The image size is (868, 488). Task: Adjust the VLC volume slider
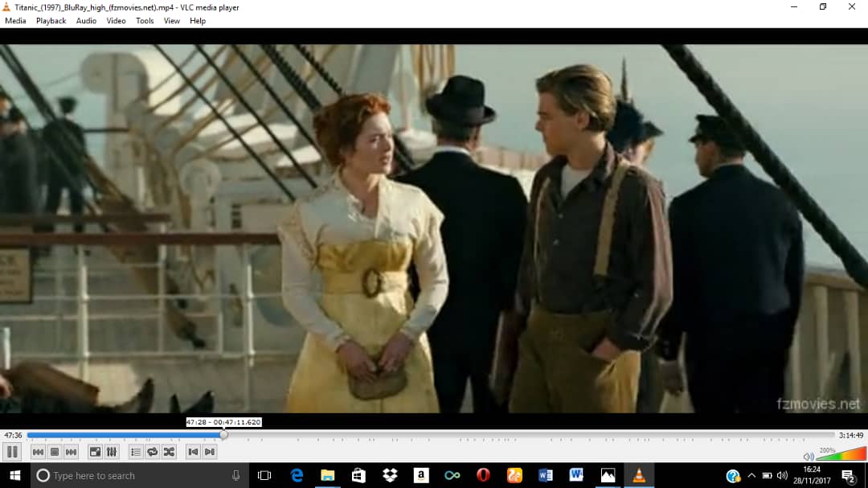click(x=841, y=453)
